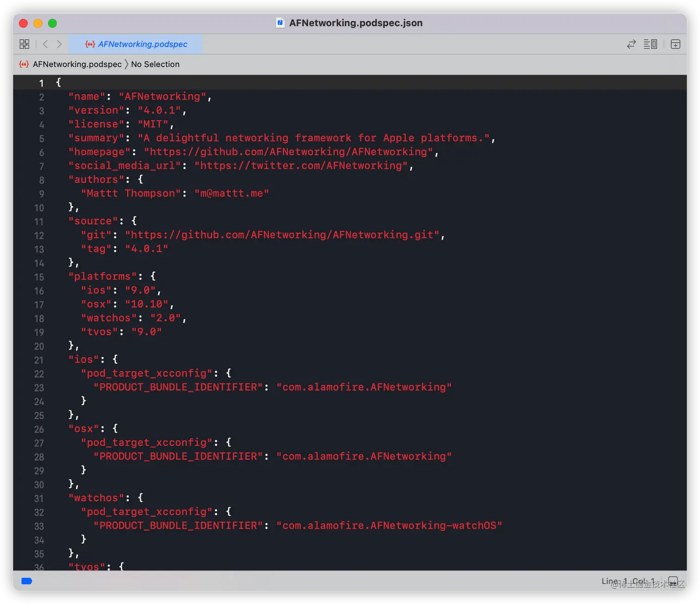Click the git repository URL ending in .git
Image resolution: width=700 pixels, height=604 pixels.
point(282,235)
